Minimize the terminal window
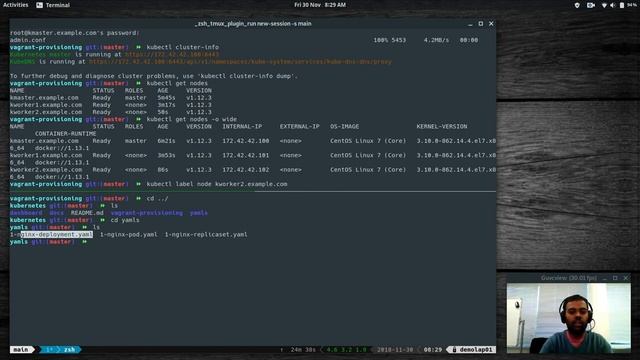The height and width of the screenshot is (360, 640). pos(470,24)
